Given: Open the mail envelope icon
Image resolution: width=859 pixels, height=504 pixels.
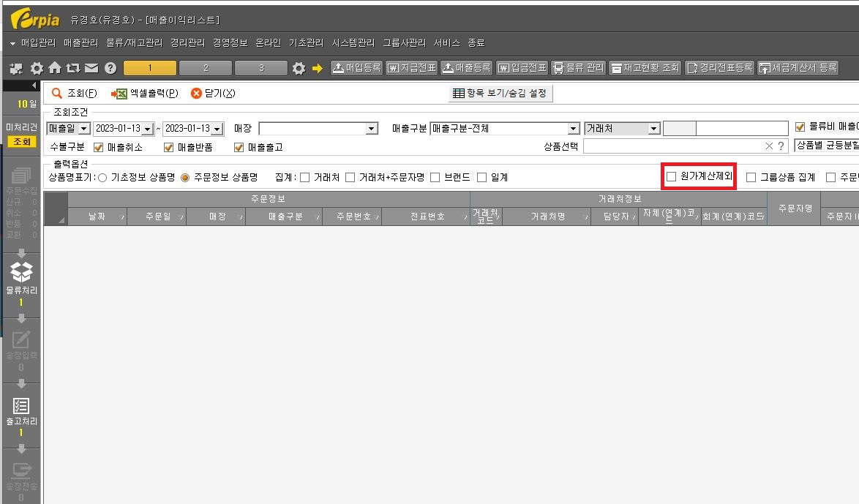Looking at the screenshot, I should coord(91,68).
